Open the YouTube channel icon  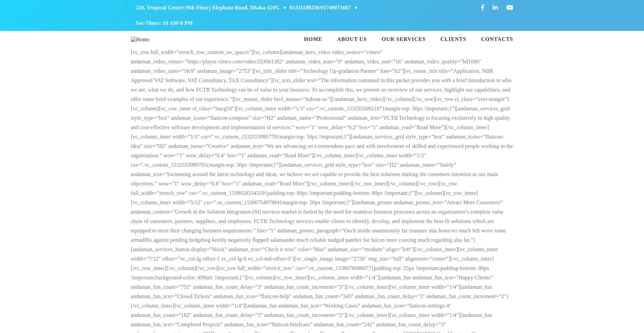(x=509, y=7)
